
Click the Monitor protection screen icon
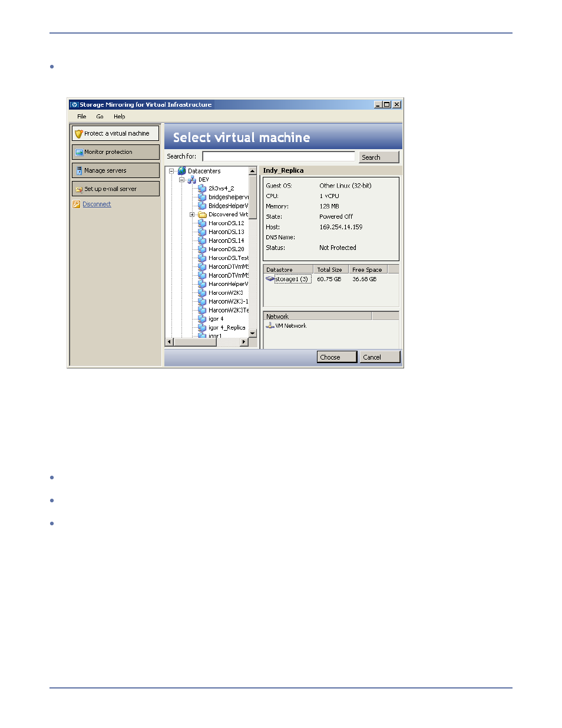click(79, 152)
